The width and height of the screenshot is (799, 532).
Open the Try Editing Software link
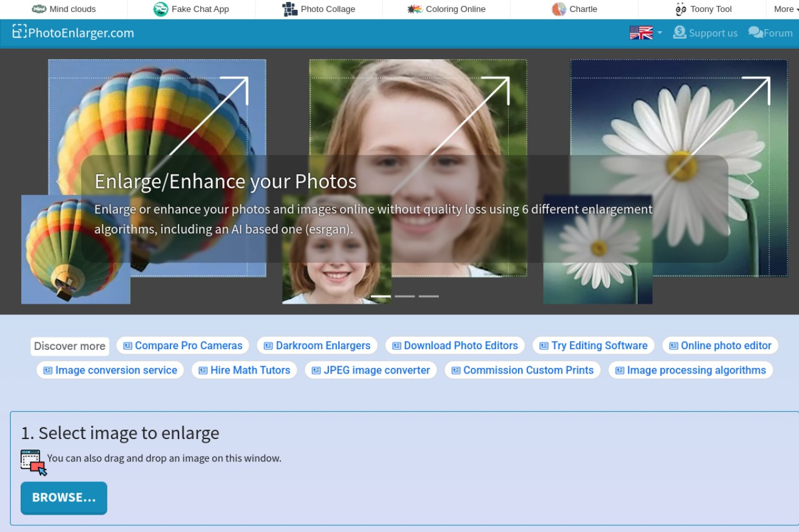coord(594,346)
